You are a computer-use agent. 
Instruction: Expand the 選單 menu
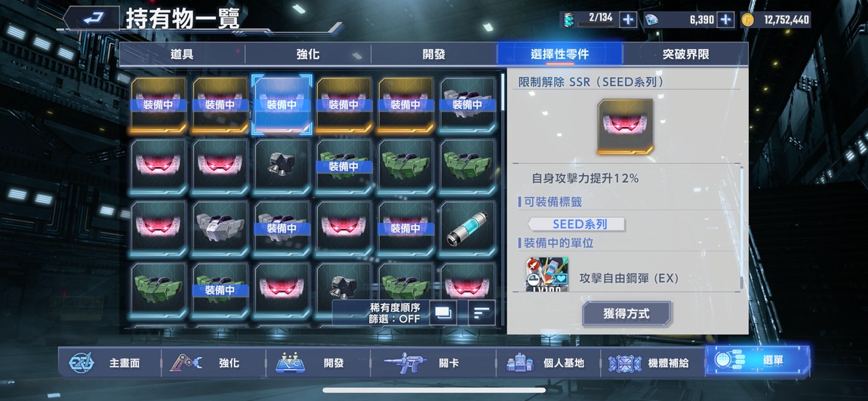click(x=757, y=360)
